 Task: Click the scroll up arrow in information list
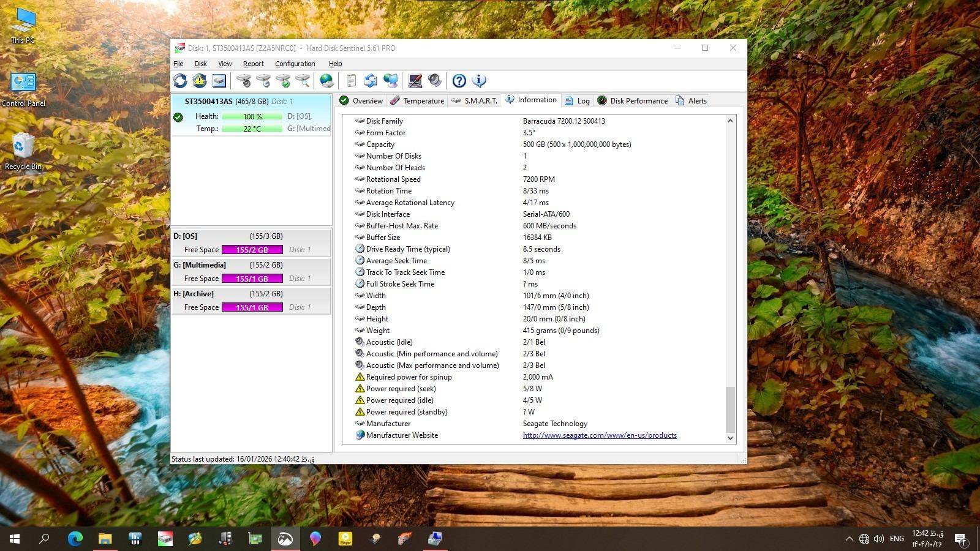click(730, 121)
